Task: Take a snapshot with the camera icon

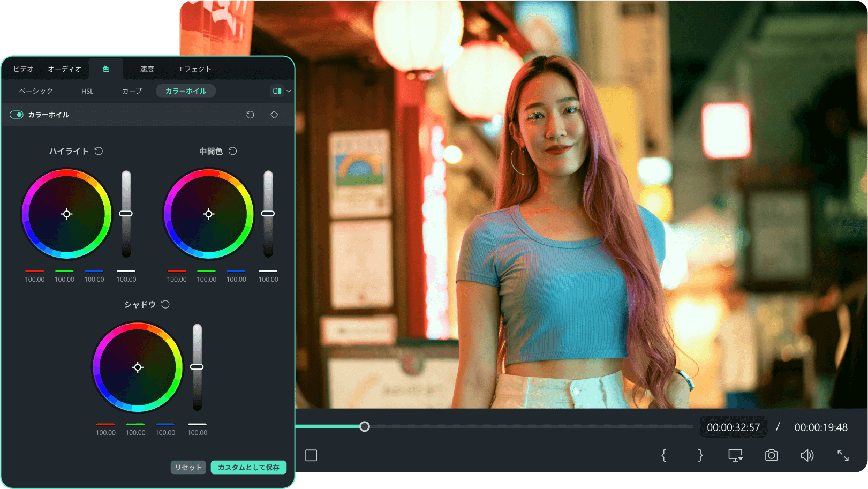Action: (x=772, y=455)
